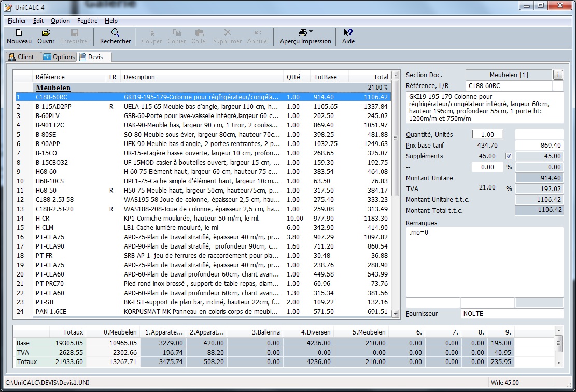576x392 pixels.
Task: Click the totals panel scroll-down arrow
Action: click(559, 362)
